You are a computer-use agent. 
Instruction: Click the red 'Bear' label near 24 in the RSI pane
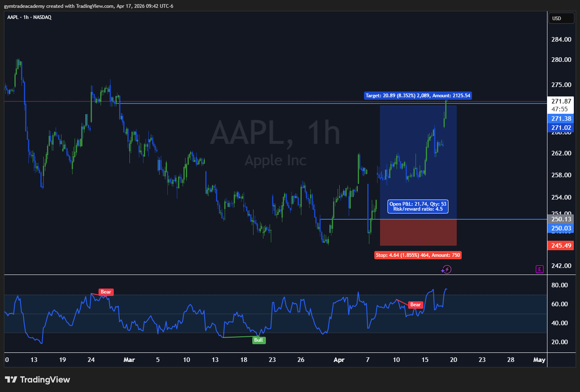click(x=106, y=292)
